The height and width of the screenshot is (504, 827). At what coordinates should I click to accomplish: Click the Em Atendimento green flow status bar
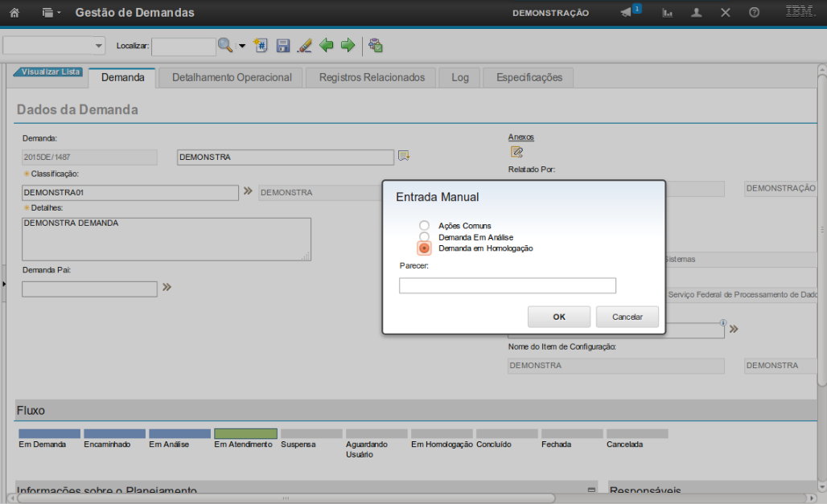[x=245, y=433]
